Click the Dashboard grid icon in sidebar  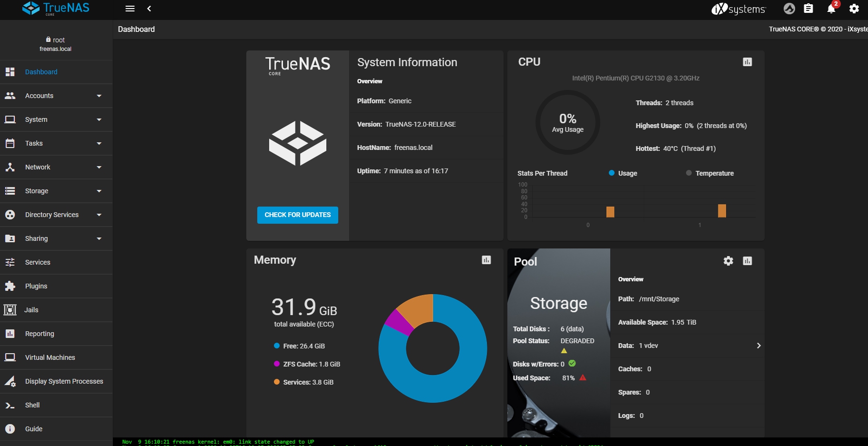pos(10,72)
